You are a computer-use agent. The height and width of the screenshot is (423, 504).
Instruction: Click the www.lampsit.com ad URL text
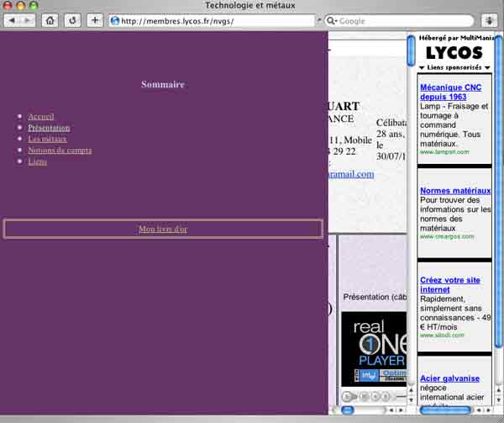coord(445,152)
